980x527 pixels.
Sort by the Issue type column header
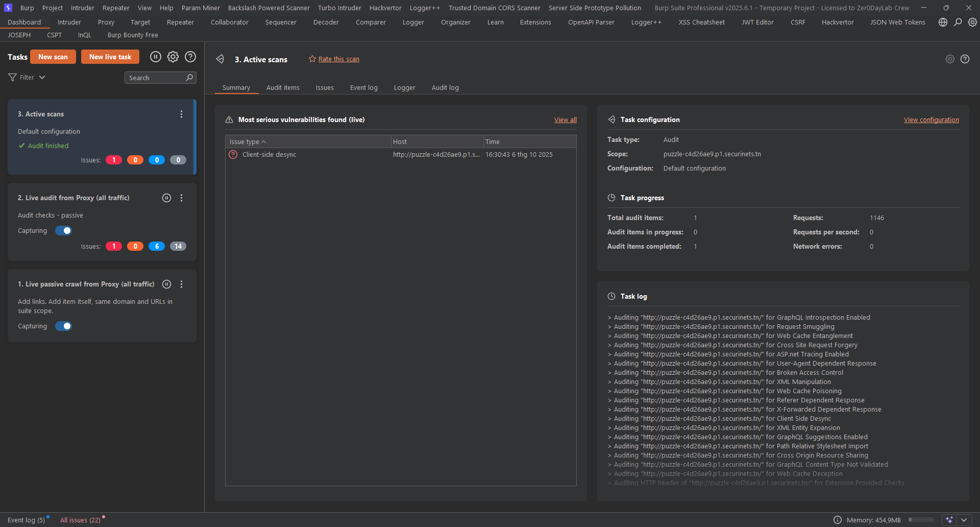coord(308,142)
